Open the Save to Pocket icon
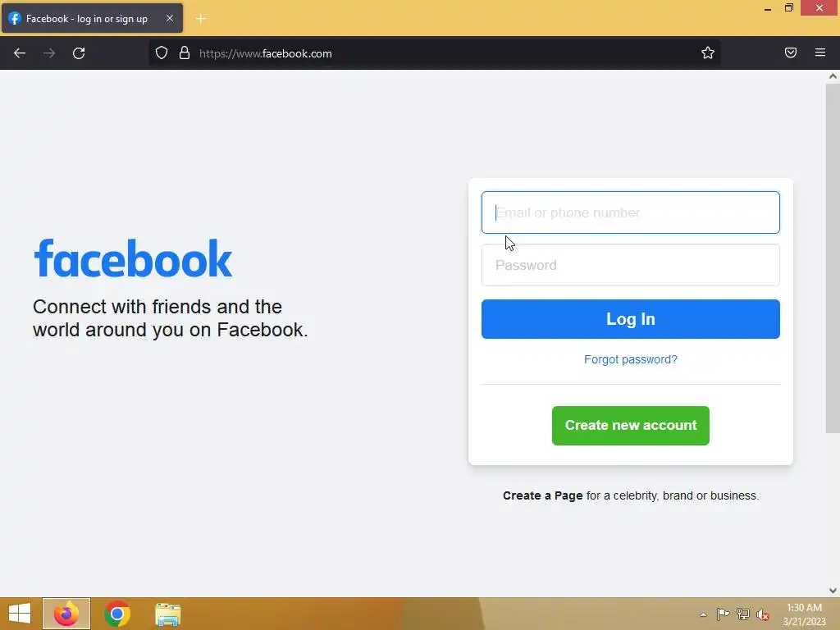 [791, 52]
